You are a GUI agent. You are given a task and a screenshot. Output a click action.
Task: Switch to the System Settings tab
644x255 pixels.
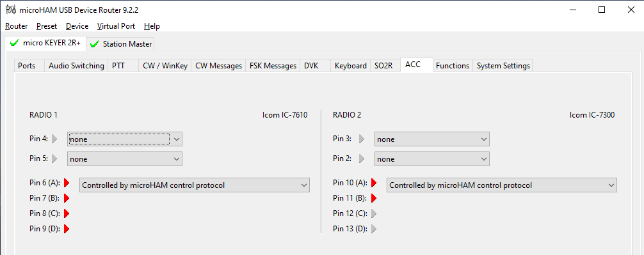pyautogui.click(x=503, y=66)
